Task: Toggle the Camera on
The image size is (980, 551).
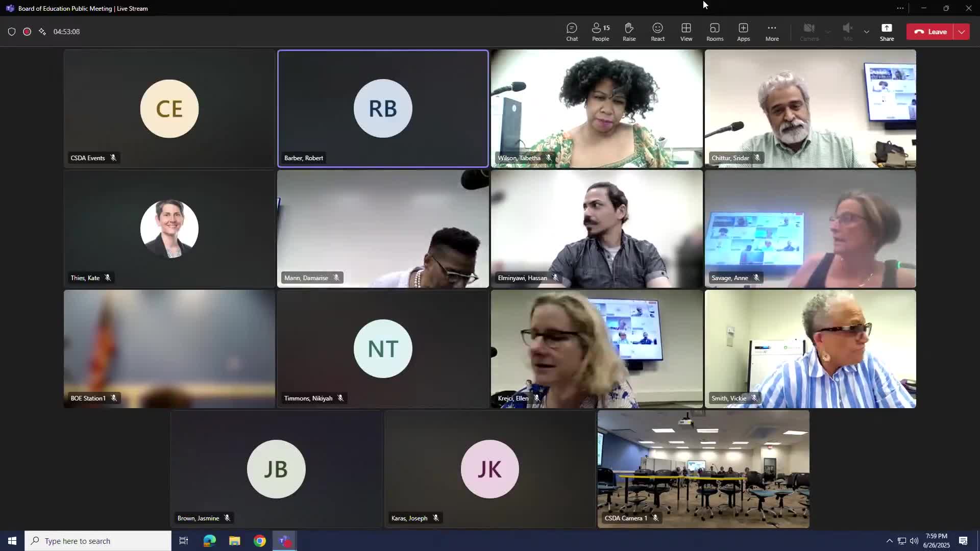Action: tap(809, 32)
